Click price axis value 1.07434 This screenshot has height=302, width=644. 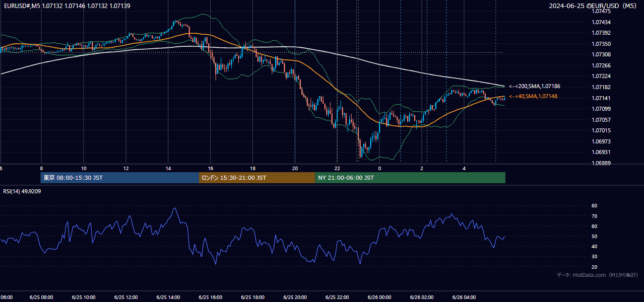click(x=602, y=22)
